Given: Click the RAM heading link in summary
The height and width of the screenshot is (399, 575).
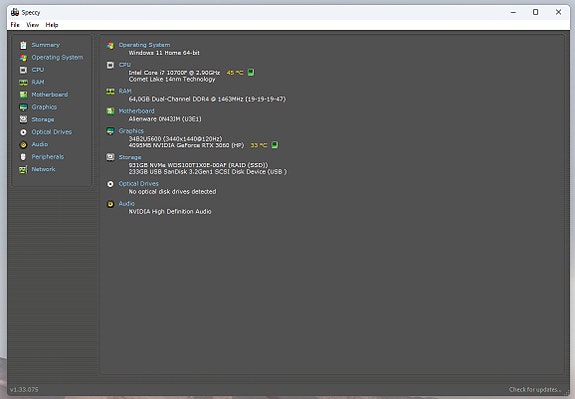Looking at the screenshot, I should coord(125,91).
